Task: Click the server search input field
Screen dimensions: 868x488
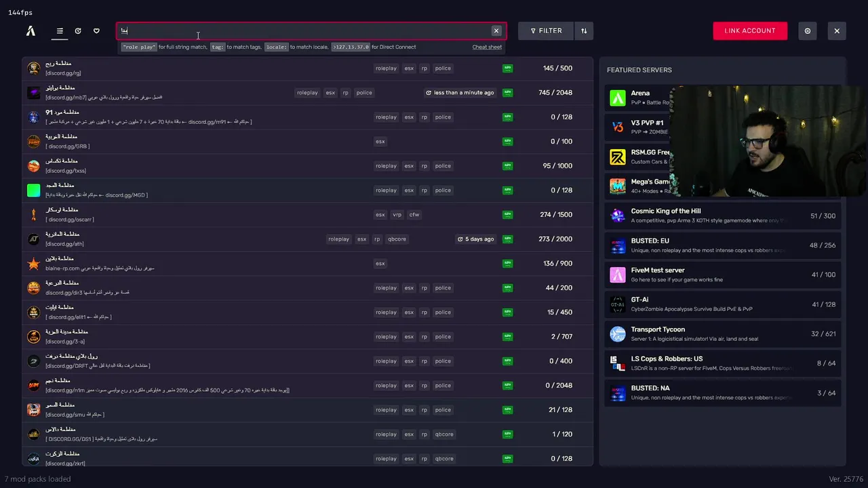Action: pyautogui.click(x=305, y=30)
